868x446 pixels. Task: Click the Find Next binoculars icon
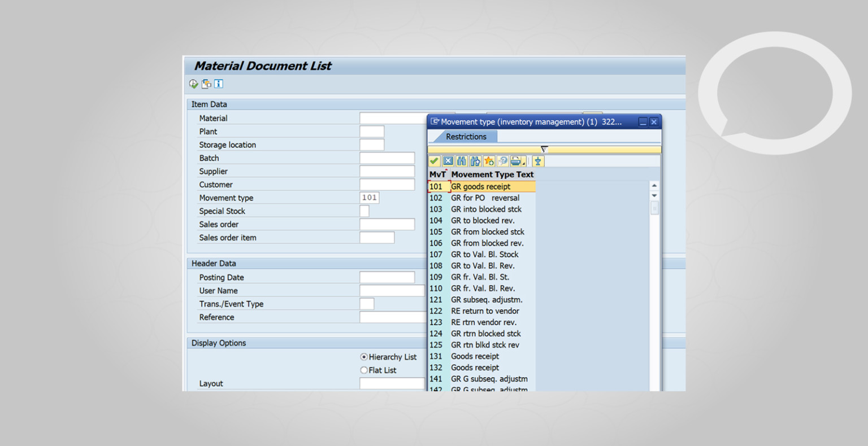click(x=475, y=161)
